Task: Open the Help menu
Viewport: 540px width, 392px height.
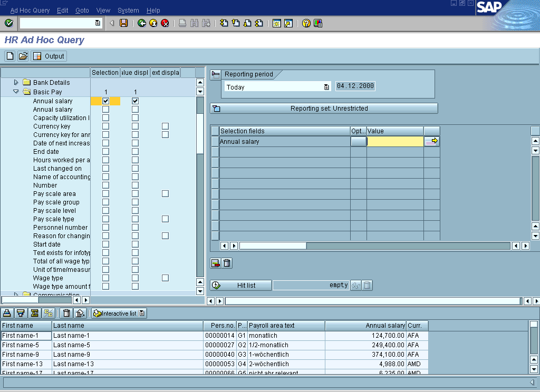Action: tap(153, 11)
